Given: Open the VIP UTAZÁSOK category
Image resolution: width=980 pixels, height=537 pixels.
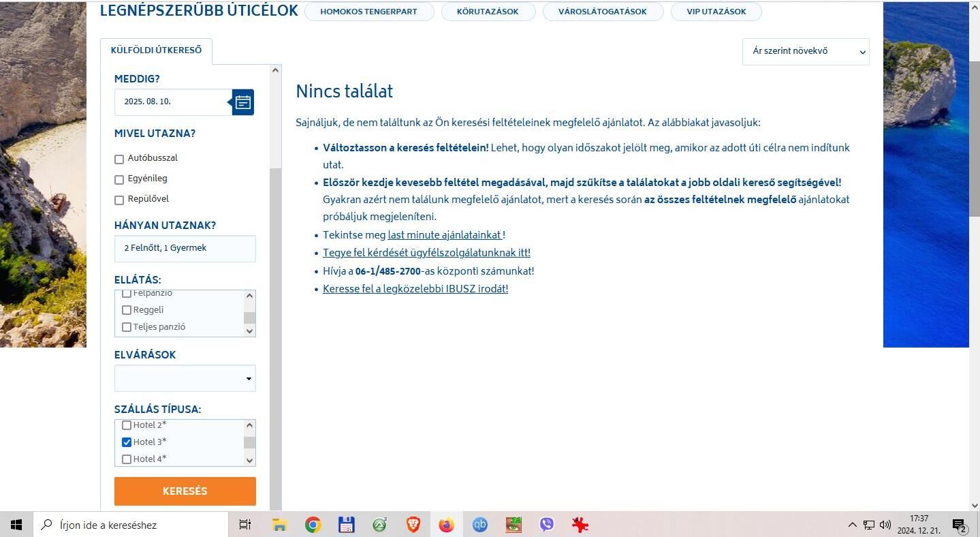Looking at the screenshot, I should coord(716,12).
